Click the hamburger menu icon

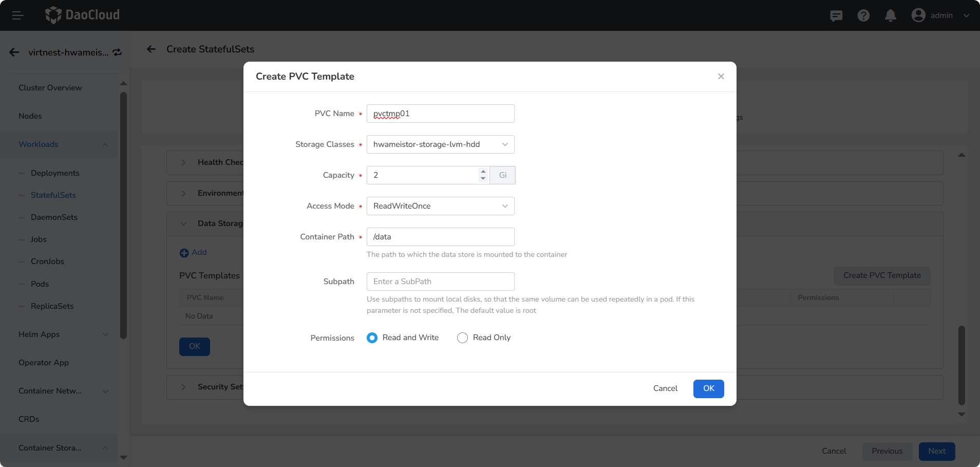click(17, 15)
